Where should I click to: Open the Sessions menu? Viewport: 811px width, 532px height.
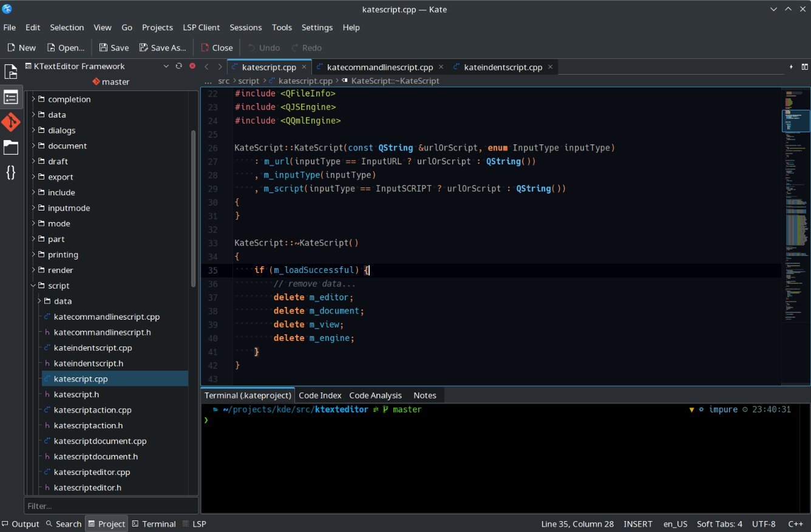pyautogui.click(x=245, y=27)
